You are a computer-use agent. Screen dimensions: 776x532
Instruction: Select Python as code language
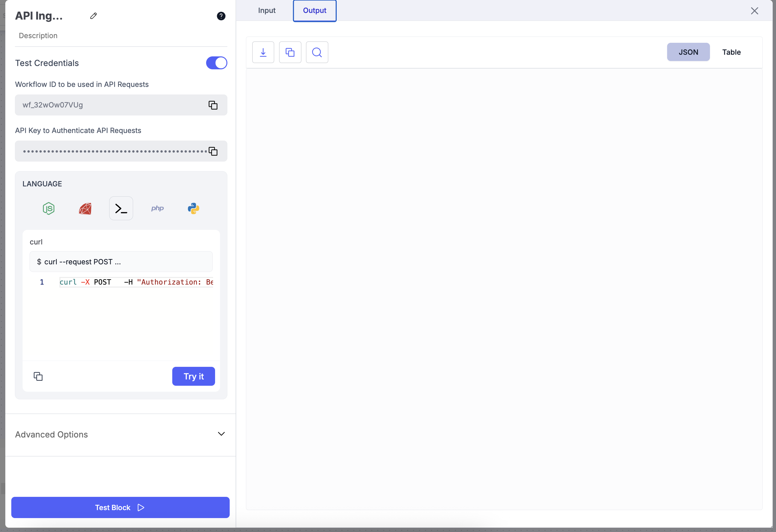pyautogui.click(x=193, y=209)
